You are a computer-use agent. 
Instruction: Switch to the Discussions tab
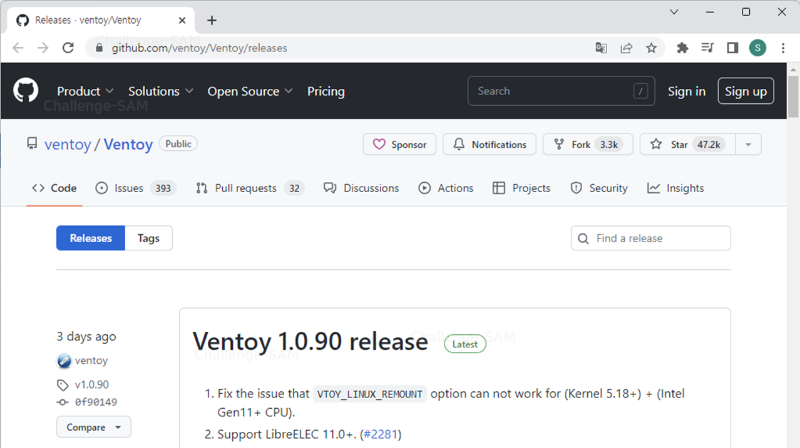tap(361, 188)
